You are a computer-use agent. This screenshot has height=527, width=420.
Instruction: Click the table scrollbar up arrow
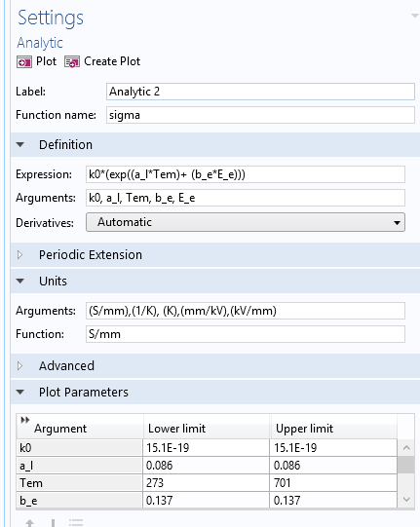406,448
